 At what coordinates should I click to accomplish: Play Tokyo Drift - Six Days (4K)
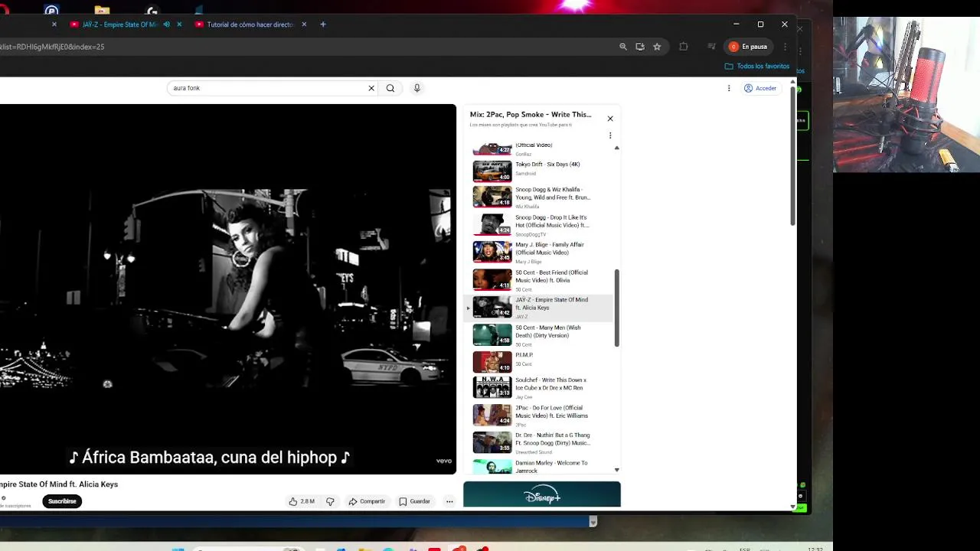pyautogui.click(x=547, y=165)
